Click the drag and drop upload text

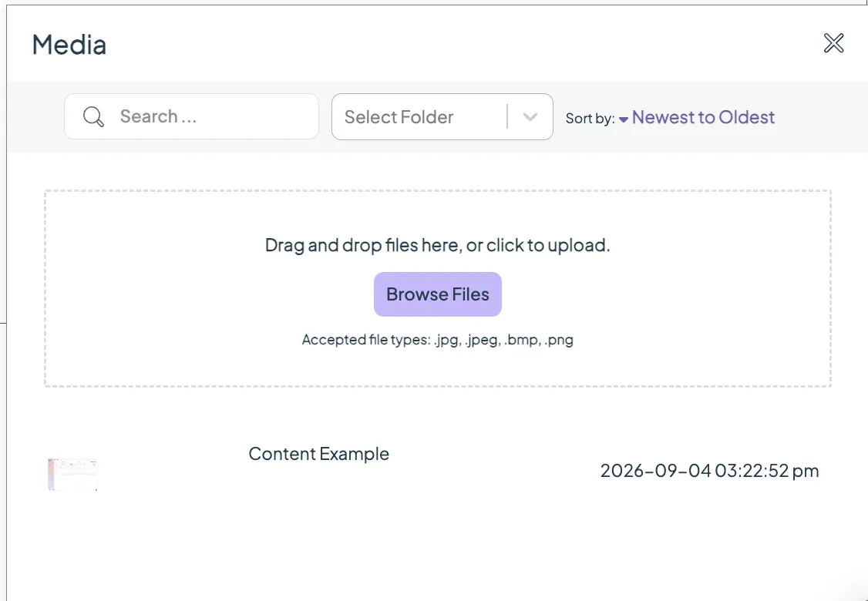click(x=437, y=245)
